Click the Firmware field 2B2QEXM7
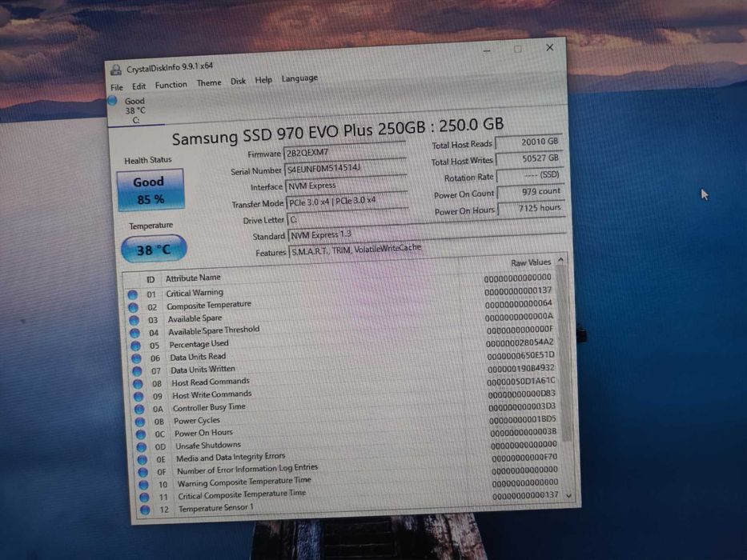The height and width of the screenshot is (560, 747). 344,152
